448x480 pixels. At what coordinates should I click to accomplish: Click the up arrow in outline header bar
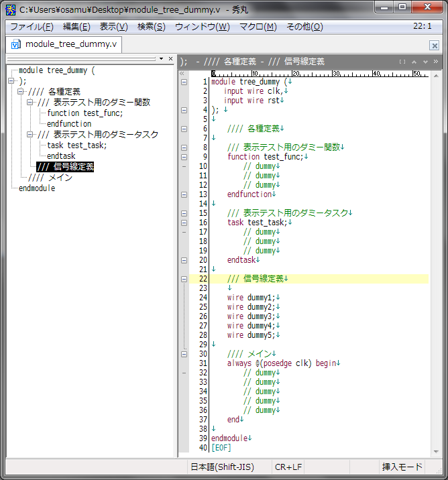pyautogui.click(x=414, y=62)
